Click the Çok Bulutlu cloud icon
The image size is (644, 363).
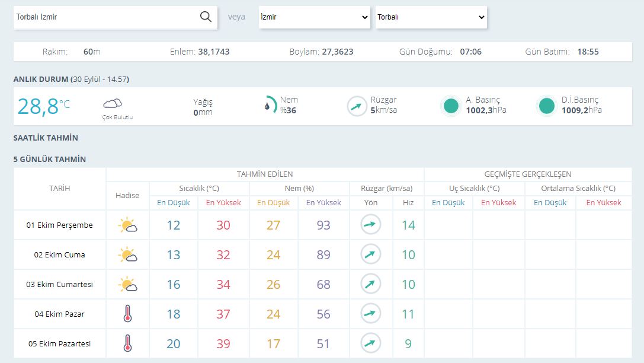(x=113, y=103)
